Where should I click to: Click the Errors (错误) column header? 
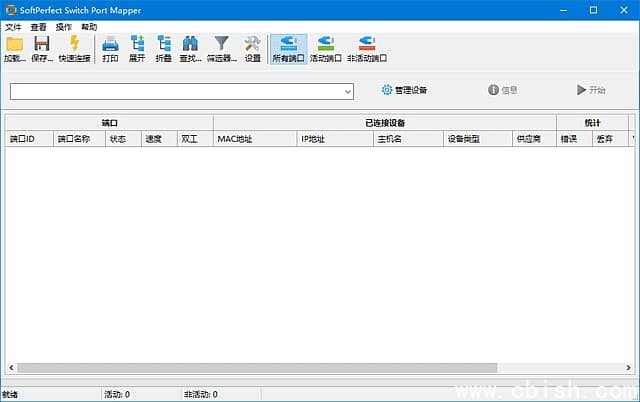tap(574, 139)
